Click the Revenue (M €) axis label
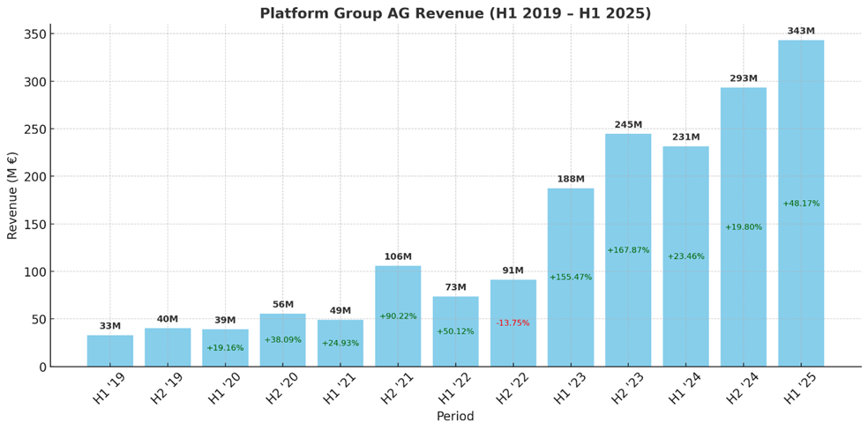 coord(12,196)
